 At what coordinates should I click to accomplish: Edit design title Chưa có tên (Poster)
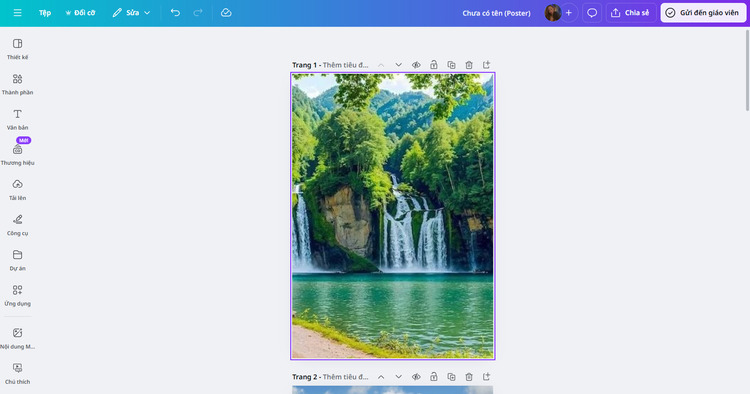tap(496, 13)
